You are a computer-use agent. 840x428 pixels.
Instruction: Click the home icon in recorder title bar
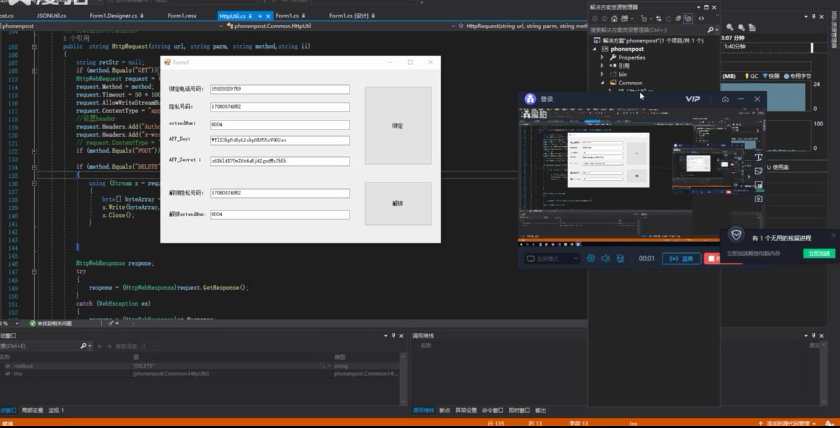725,99
